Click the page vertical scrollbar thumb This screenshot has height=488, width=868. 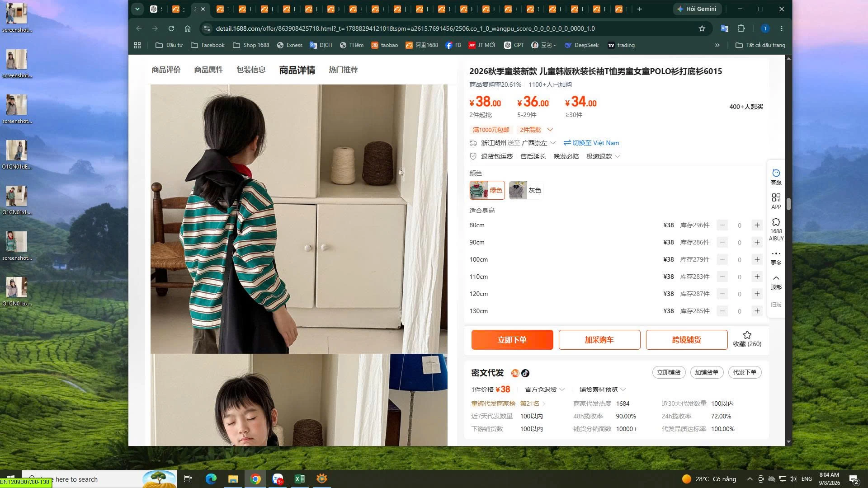pos(788,204)
